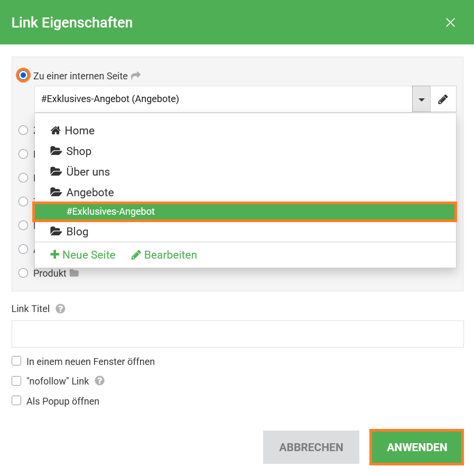Click the arrow icon after internal page label
474x476 pixels.
[x=136, y=76]
